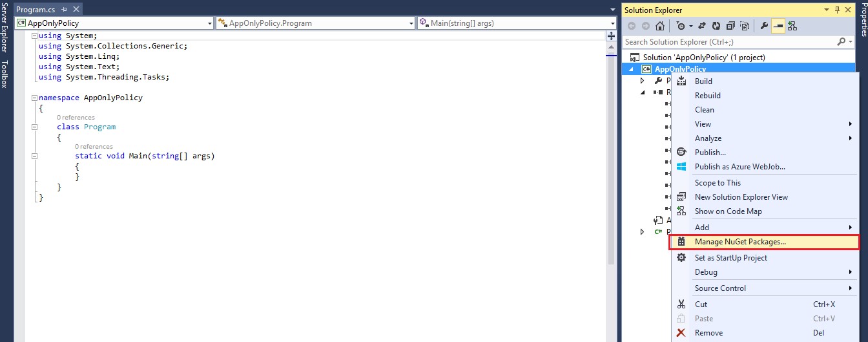Click the gear icon beside Set as StartUp
Screen dimensions: 868x342
(x=681, y=258)
